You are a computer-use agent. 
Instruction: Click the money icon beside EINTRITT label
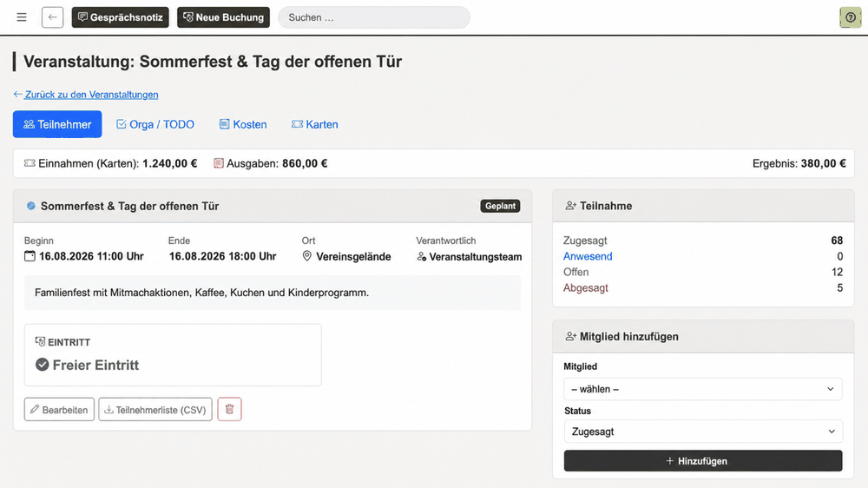tap(41, 342)
